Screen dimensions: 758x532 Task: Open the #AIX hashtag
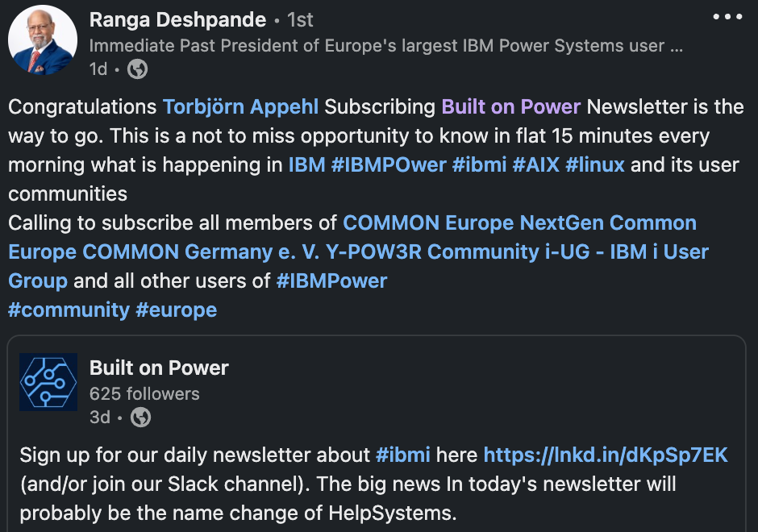535,164
